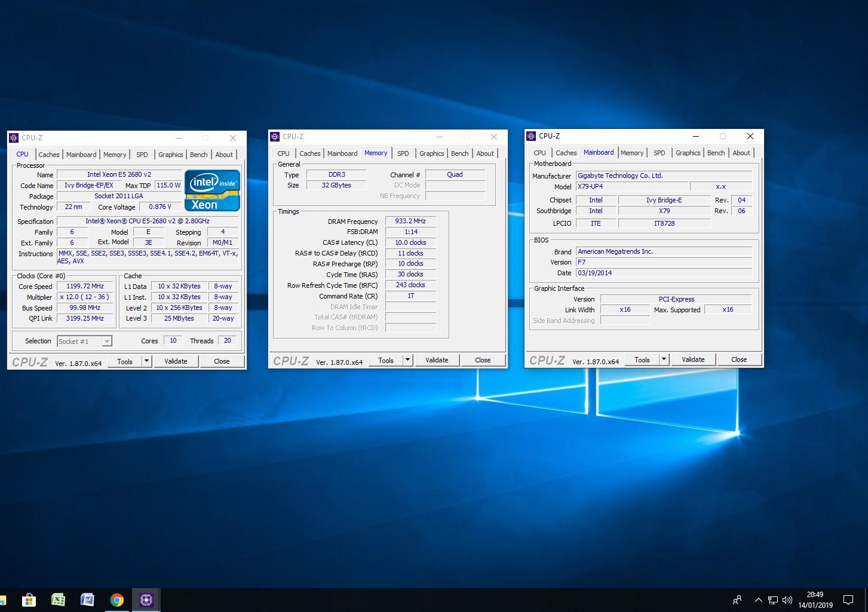868x612 pixels.
Task: Click Close button in middle CPU-Z window
Action: click(x=483, y=360)
